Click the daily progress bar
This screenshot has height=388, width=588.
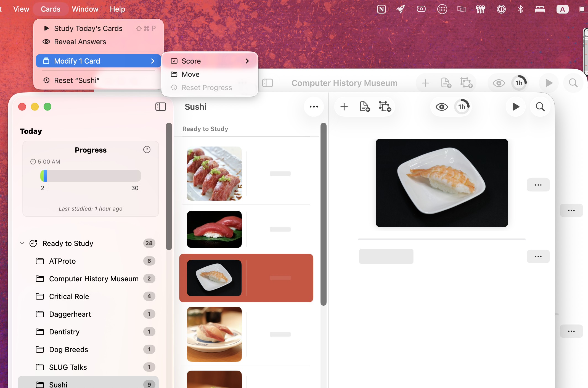(x=91, y=176)
